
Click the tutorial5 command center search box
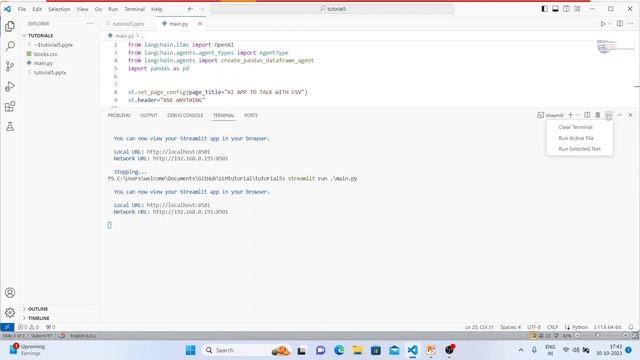332,9
